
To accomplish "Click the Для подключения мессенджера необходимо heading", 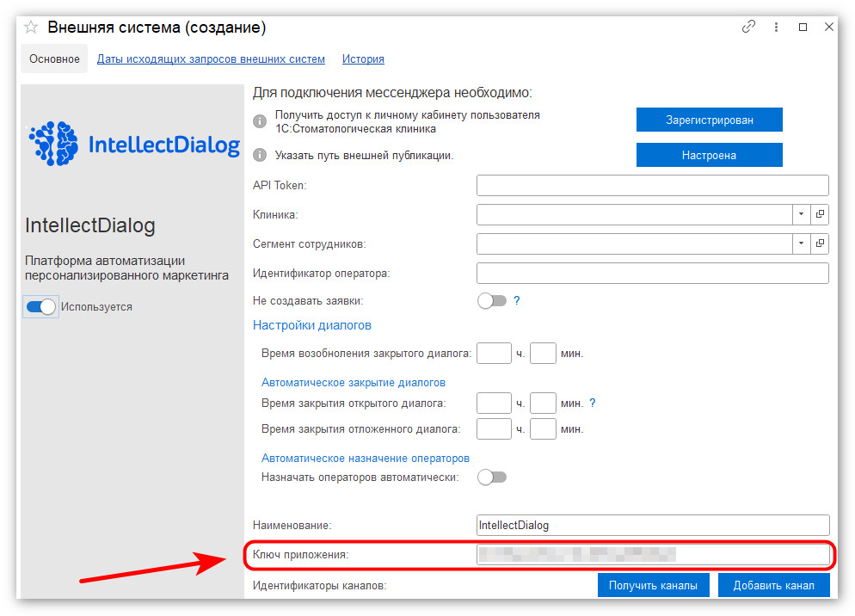I will pyautogui.click(x=392, y=93).
